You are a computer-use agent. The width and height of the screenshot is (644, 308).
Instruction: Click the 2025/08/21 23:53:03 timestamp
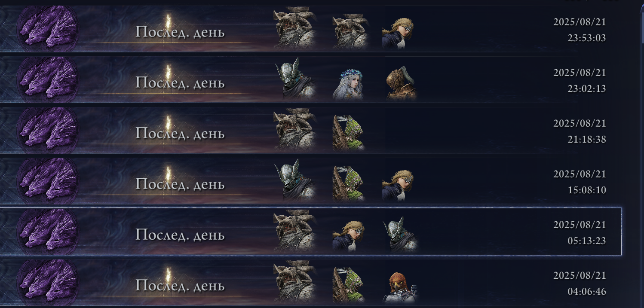pos(580,30)
